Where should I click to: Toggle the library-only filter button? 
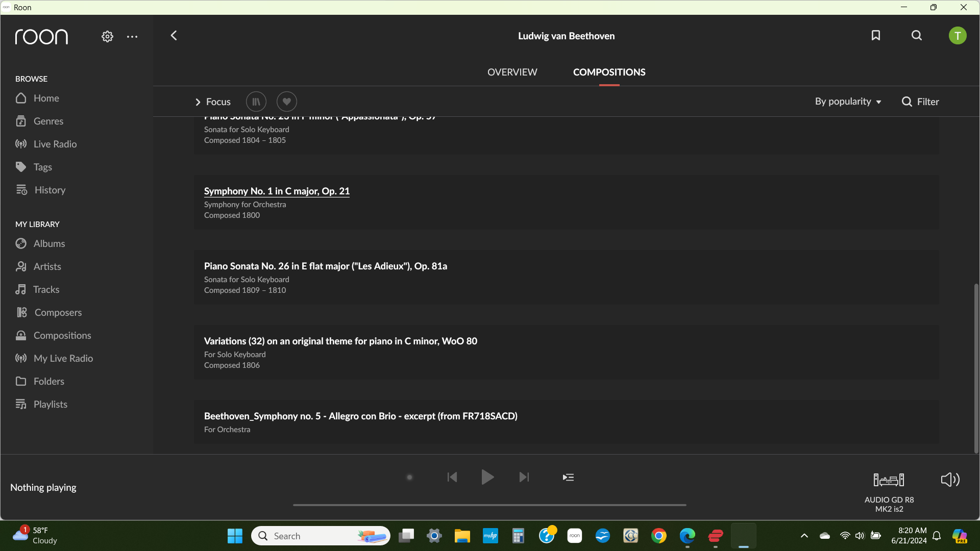point(256,102)
